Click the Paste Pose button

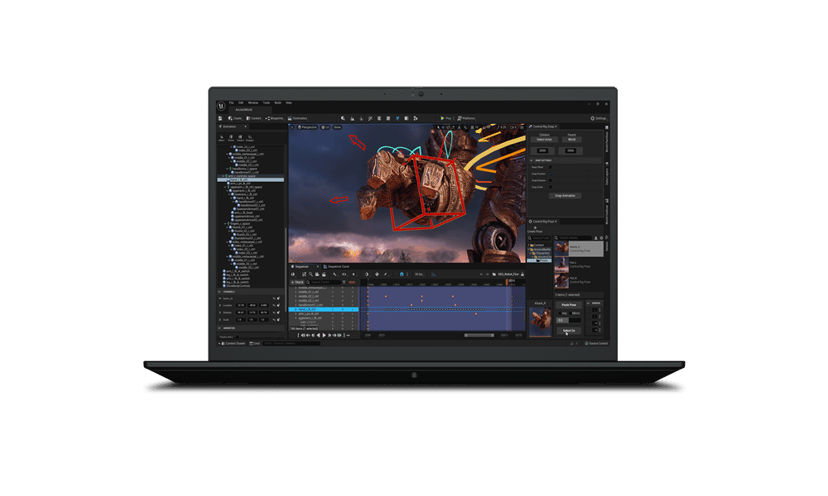pyautogui.click(x=569, y=305)
